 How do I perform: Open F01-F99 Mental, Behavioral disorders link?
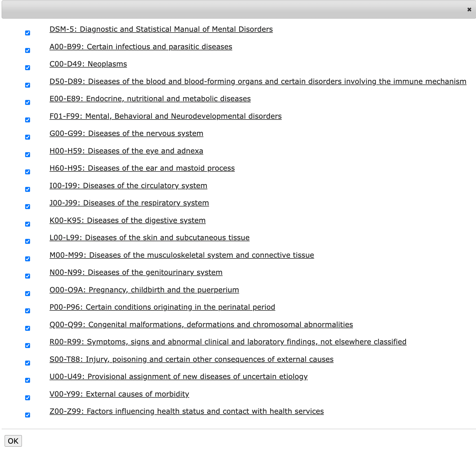(165, 116)
